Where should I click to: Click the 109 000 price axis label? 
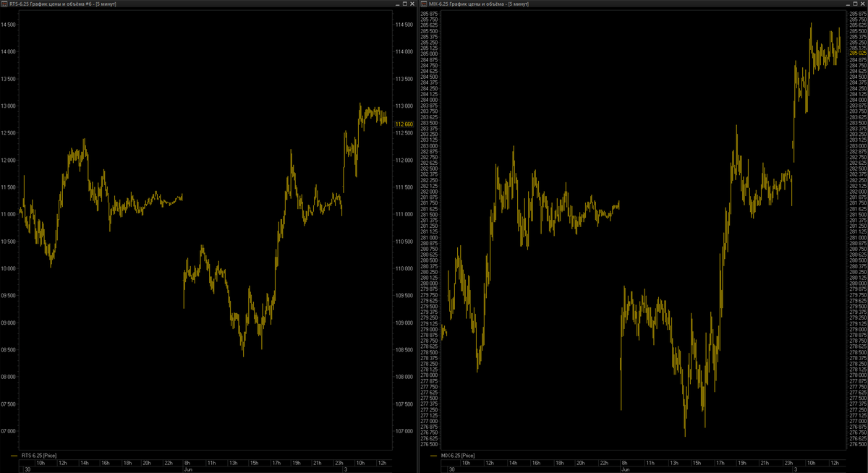pyautogui.click(x=404, y=323)
